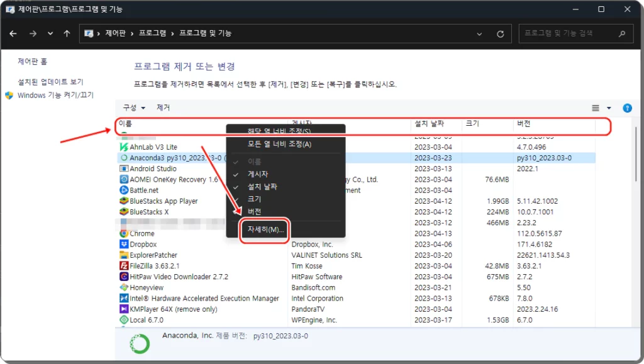Screen dimensions: 644x364
Task: Select the Chrome icon
Action: (124, 233)
